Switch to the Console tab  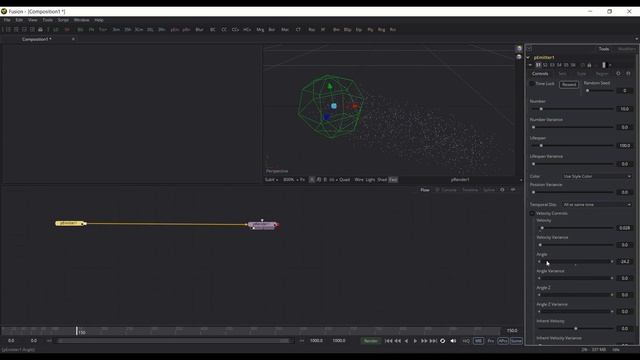(x=449, y=190)
